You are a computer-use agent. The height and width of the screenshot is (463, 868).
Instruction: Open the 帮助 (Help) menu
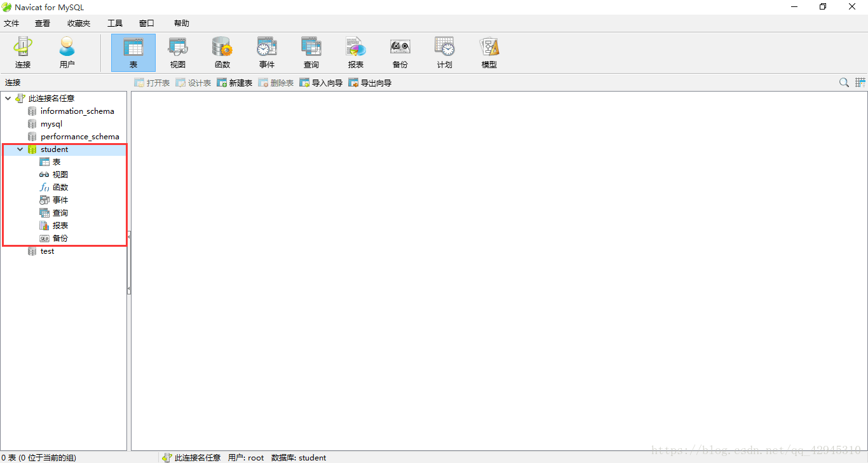182,24
